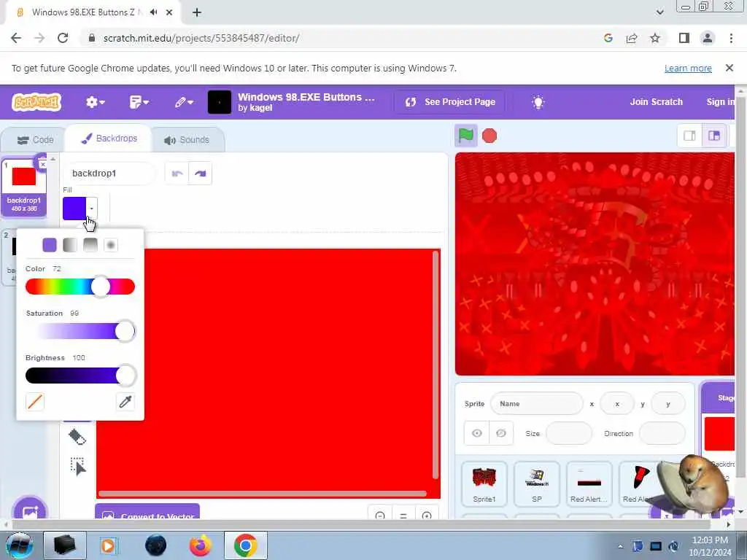Click the red stop button
The image size is (747, 560).
(489, 136)
